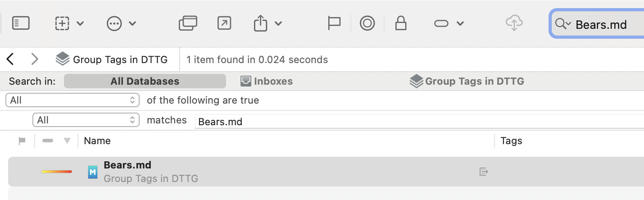Click the relevance score bar of Bears.md
644x200 pixels.
(57, 172)
